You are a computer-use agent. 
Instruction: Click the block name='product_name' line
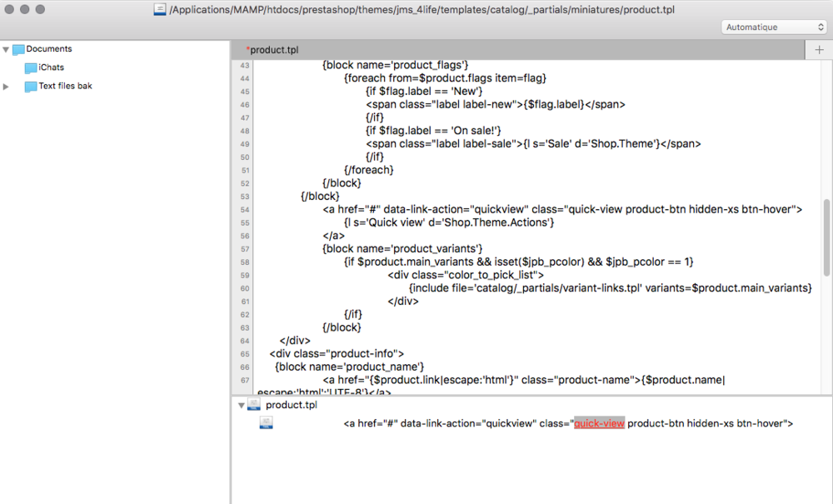[350, 367]
